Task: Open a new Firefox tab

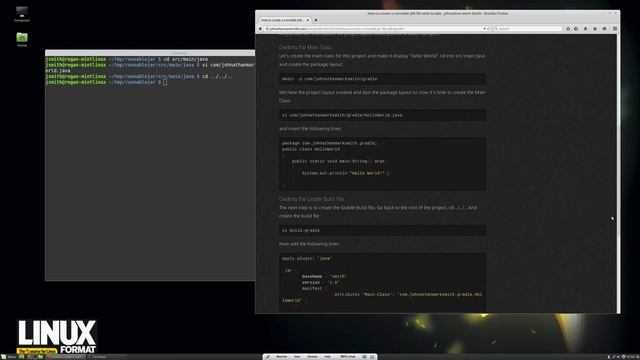Action: point(316,20)
